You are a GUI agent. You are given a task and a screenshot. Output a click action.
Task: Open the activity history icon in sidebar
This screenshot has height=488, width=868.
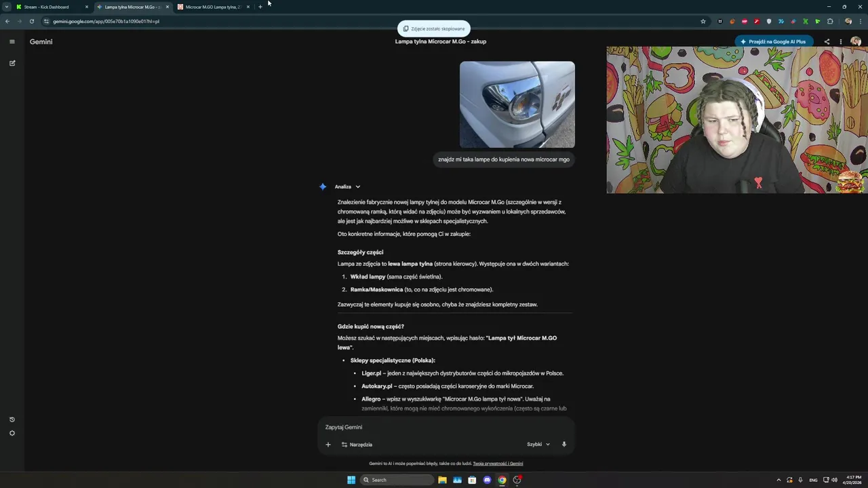[x=12, y=420]
